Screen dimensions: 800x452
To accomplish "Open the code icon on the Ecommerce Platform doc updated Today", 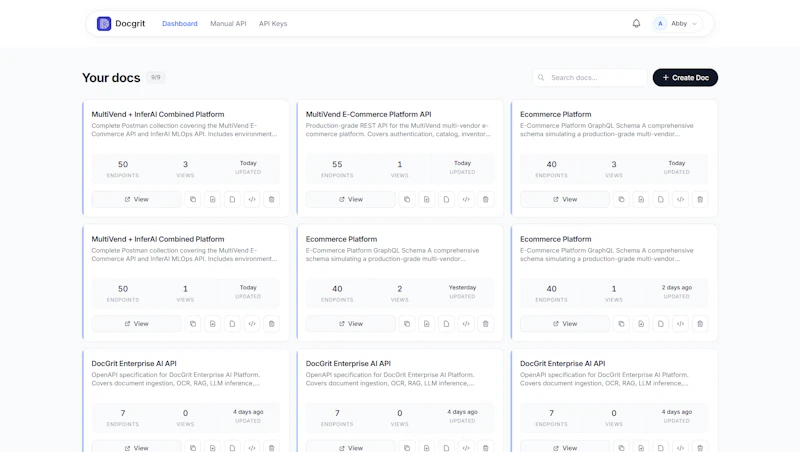I will [680, 199].
